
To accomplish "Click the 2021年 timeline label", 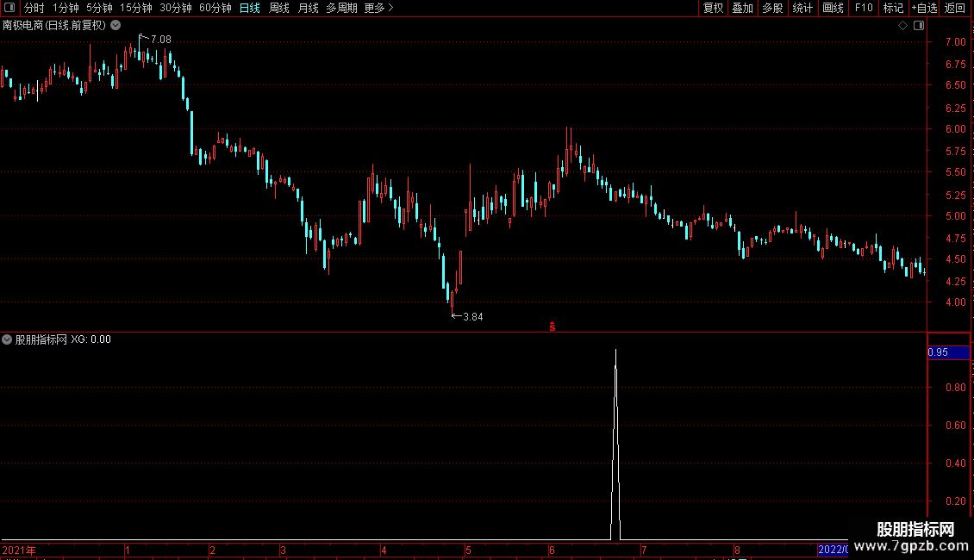I will 19,550.
